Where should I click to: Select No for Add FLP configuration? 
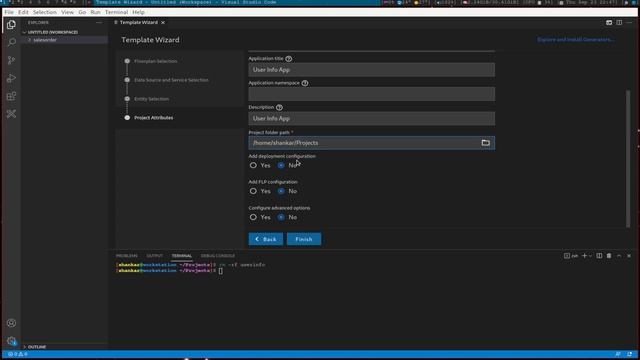click(x=281, y=191)
